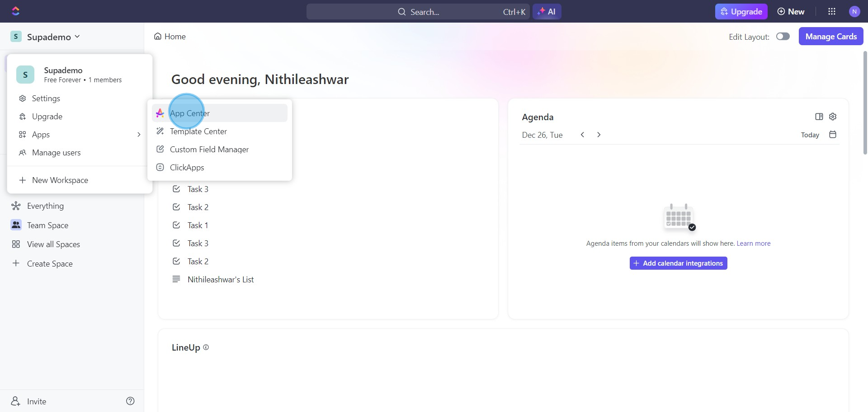Open Apps submenu entry
868x412 pixels.
pos(80,135)
